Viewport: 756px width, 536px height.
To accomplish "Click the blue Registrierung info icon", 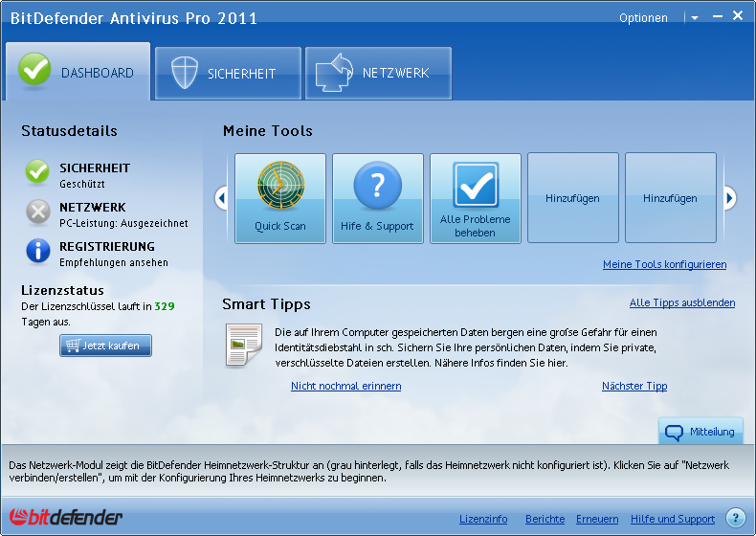I will pyautogui.click(x=38, y=251).
